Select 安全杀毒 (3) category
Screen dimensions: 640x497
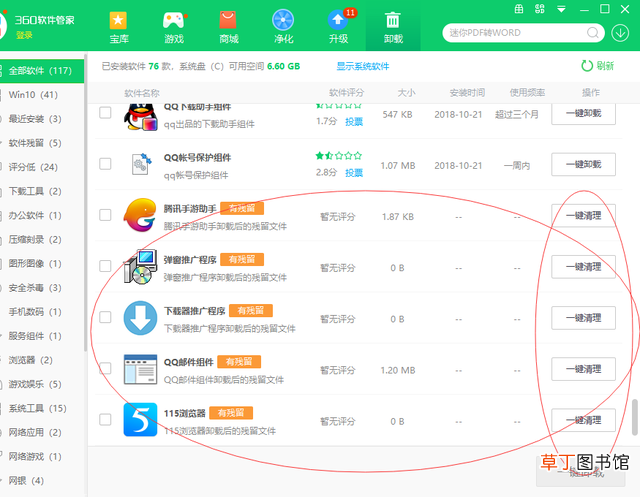click(42, 288)
